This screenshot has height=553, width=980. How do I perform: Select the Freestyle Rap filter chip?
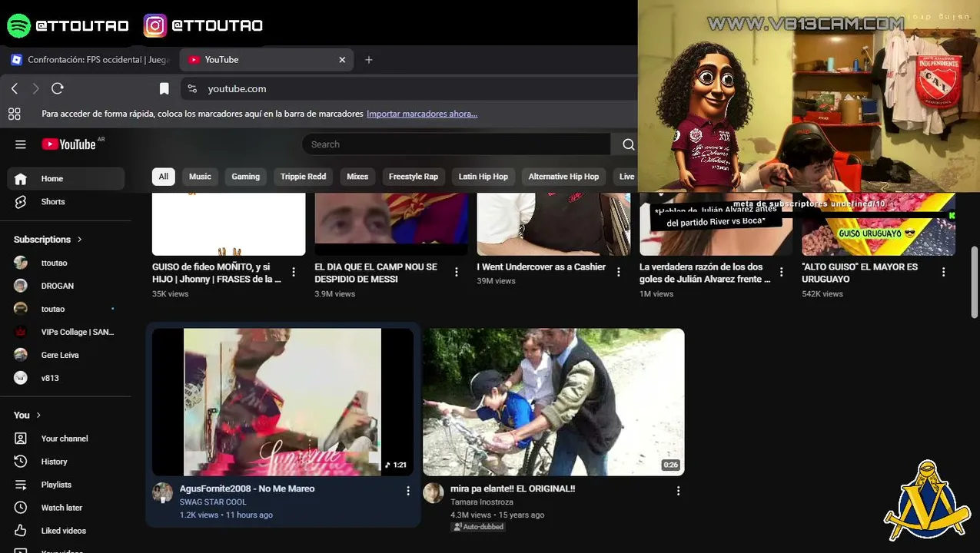click(x=414, y=177)
